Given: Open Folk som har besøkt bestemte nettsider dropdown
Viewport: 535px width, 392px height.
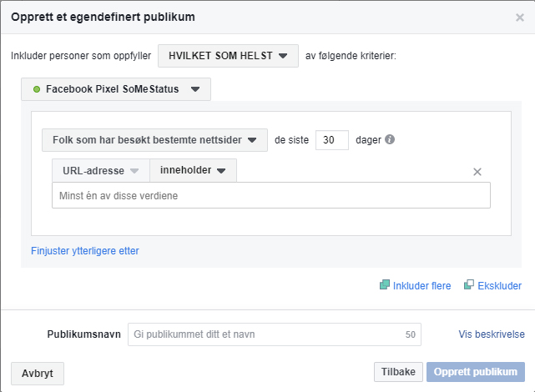Looking at the screenshot, I should pos(154,140).
